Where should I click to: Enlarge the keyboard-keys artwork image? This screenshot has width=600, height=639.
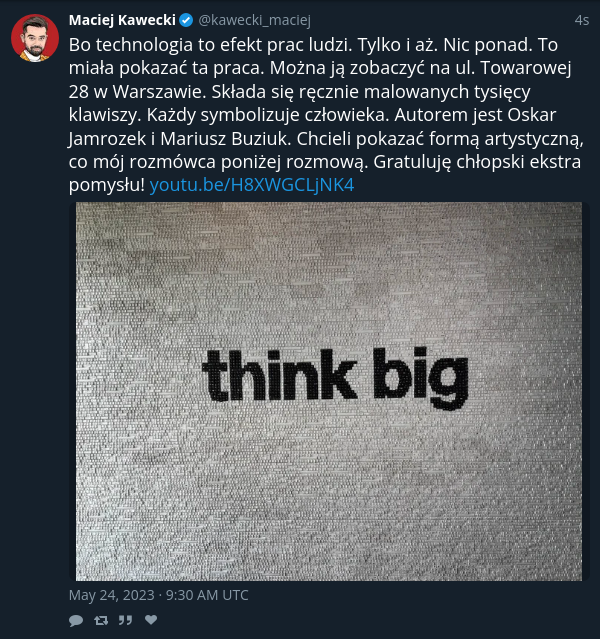(x=329, y=391)
